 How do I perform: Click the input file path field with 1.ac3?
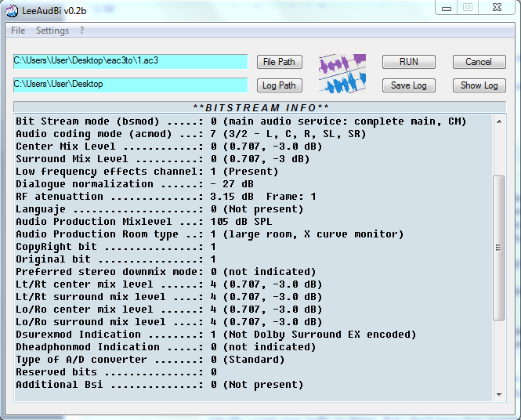(x=130, y=61)
